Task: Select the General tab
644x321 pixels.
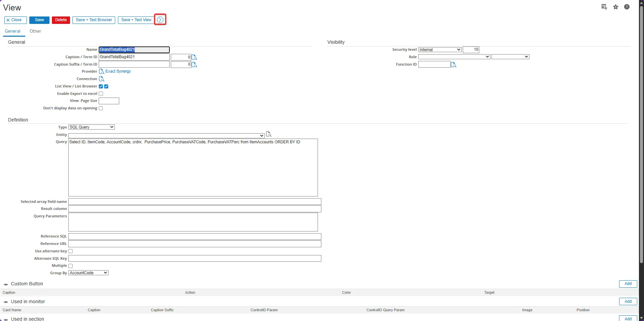Action: click(12, 31)
